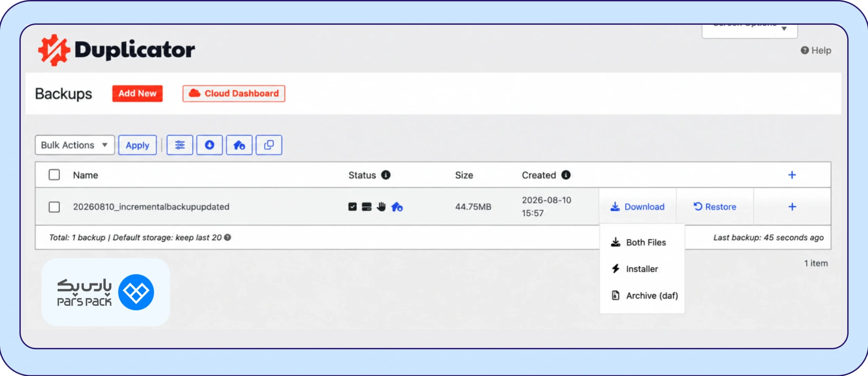Click the Add New button

point(137,93)
